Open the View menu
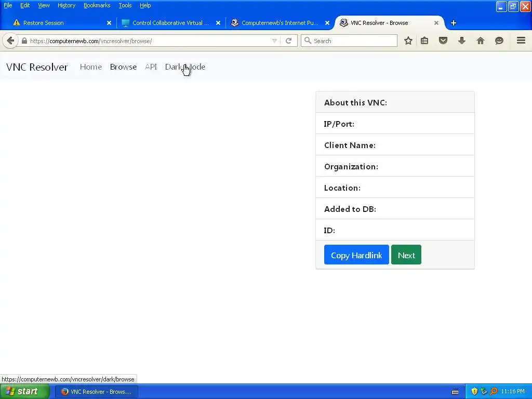Viewport: 532px width, 399px height. click(x=44, y=5)
